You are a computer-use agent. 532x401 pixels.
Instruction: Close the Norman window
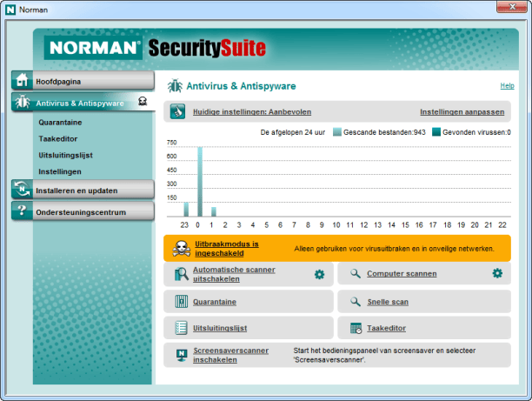pyautogui.click(x=512, y=6)
